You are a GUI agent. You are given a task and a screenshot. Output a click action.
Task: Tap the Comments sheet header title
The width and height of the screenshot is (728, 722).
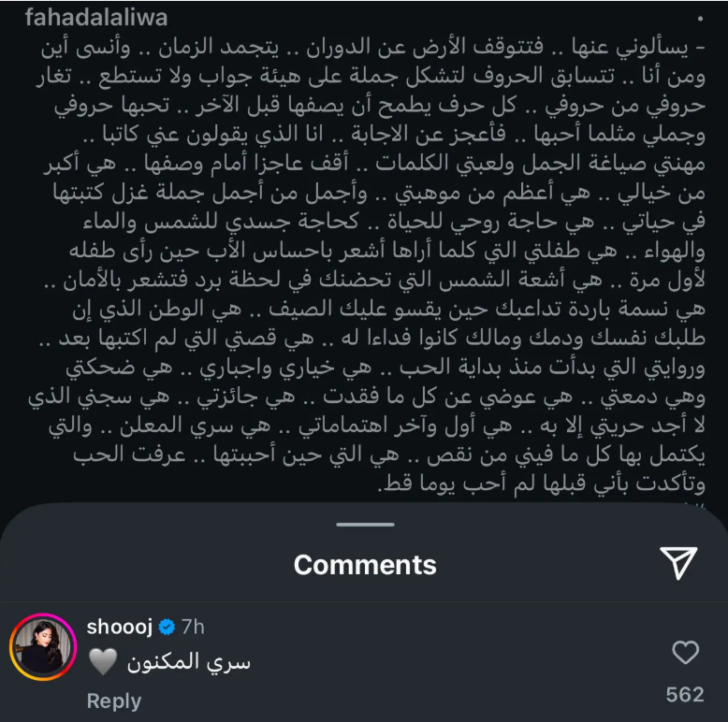click(x=365, y=565)
